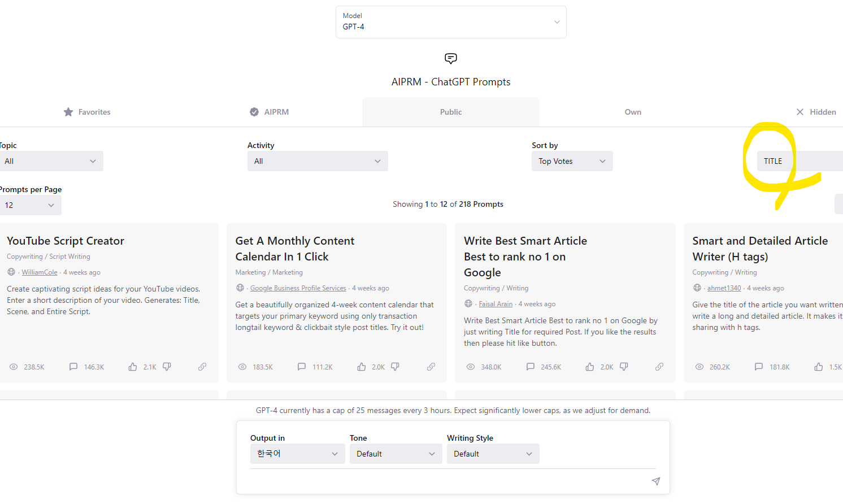Switch to the Favorites tab
This screenshot has height=504, width=843.
(87, 112)
